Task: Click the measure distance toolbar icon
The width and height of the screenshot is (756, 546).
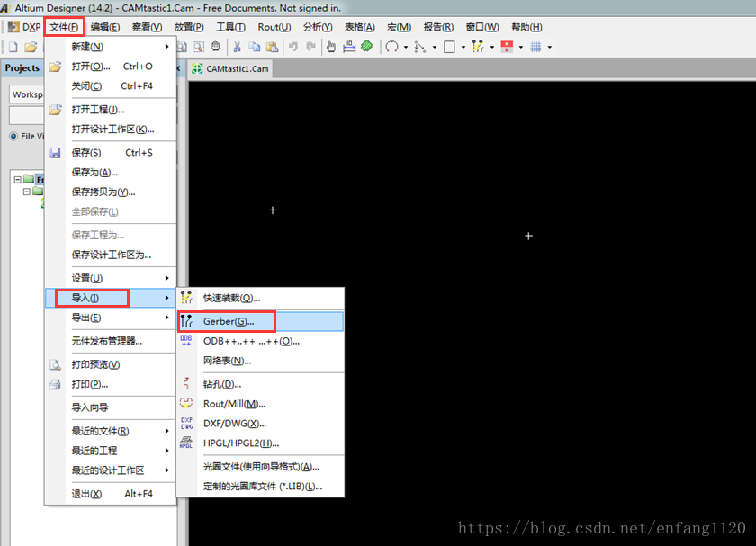Action: pos(349,47)
